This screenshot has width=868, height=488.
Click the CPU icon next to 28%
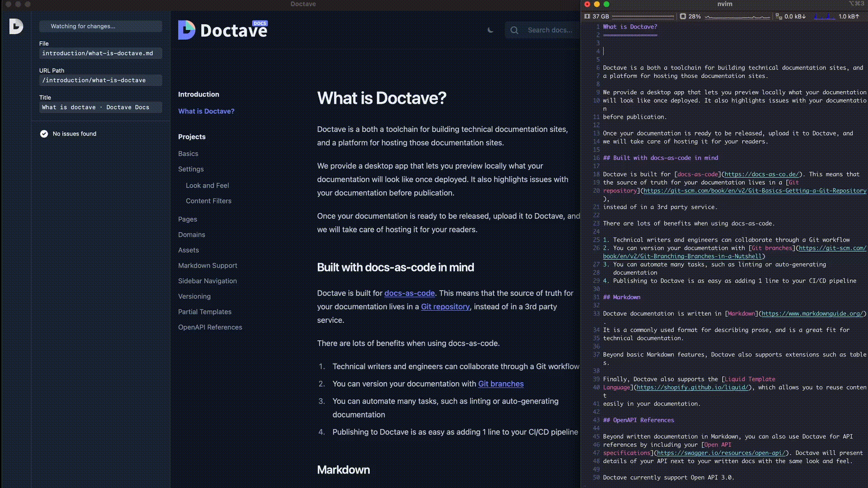683,16
